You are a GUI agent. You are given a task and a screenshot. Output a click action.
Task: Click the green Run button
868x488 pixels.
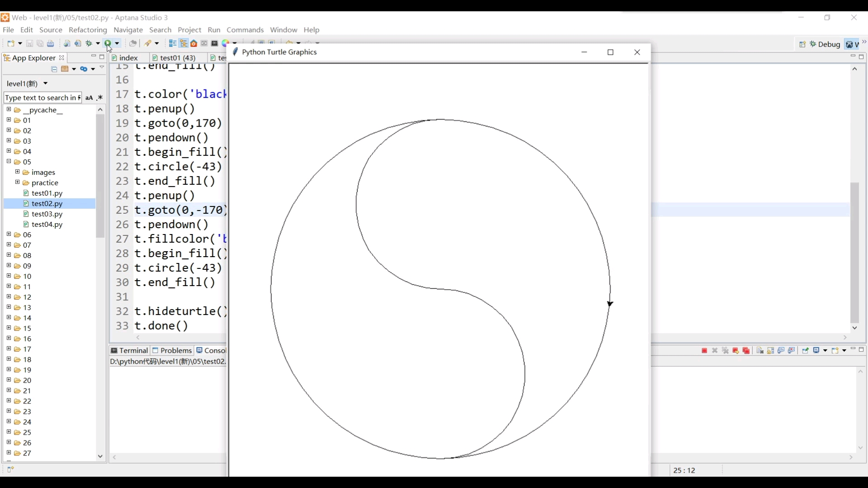(x=108, y=43)
